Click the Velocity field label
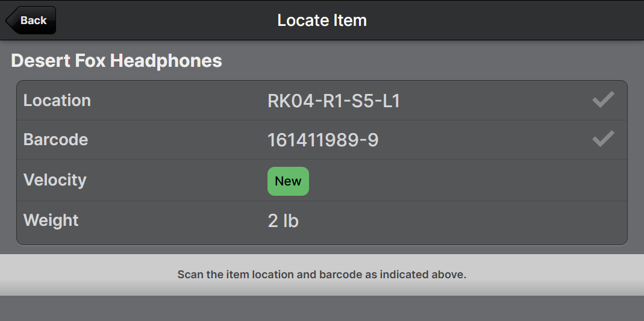Viewport: 644px width, 321px height. pyautogui.click(x=55, y=180)
